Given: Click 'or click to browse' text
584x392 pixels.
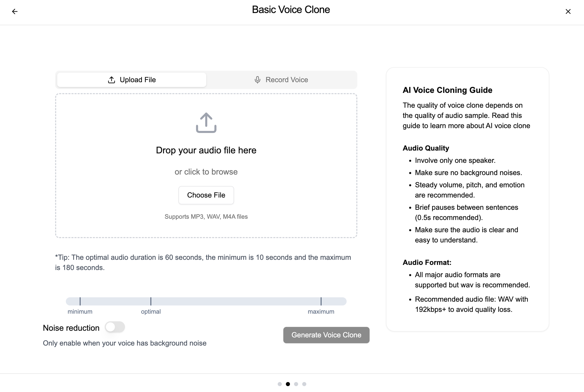Looking at the screenshot, I should [206, 172].
